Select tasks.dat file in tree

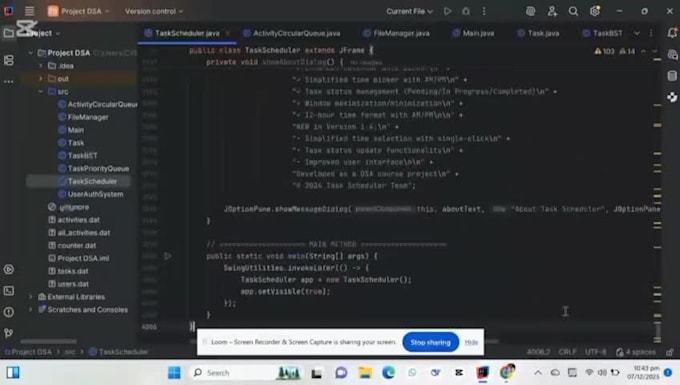pos(69,271)
